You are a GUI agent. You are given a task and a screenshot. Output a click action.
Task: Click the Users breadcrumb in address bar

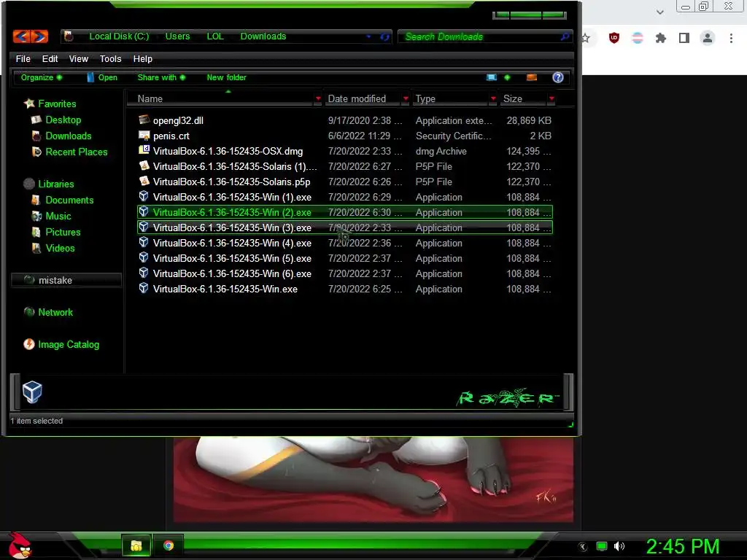coord(177,36)
